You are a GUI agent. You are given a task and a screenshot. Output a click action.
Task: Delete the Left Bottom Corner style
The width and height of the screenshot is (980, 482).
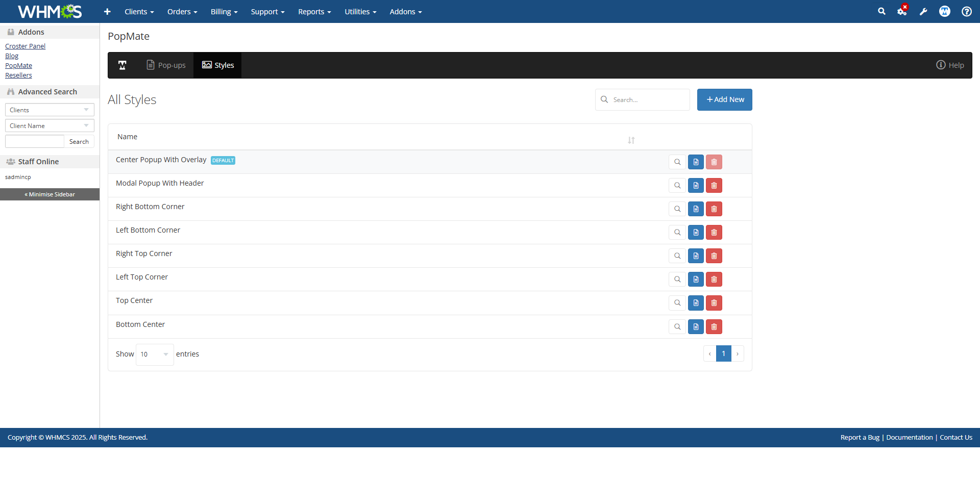(x=714, y=233)
